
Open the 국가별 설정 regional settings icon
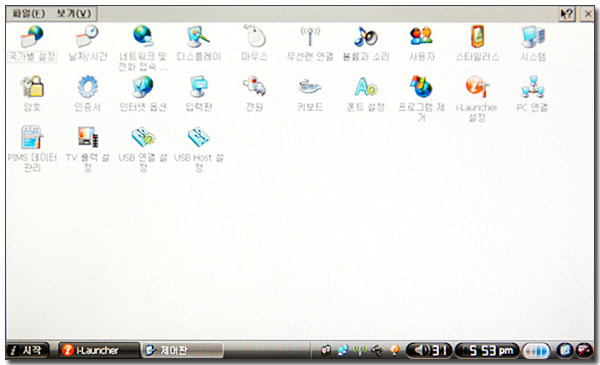32,36
